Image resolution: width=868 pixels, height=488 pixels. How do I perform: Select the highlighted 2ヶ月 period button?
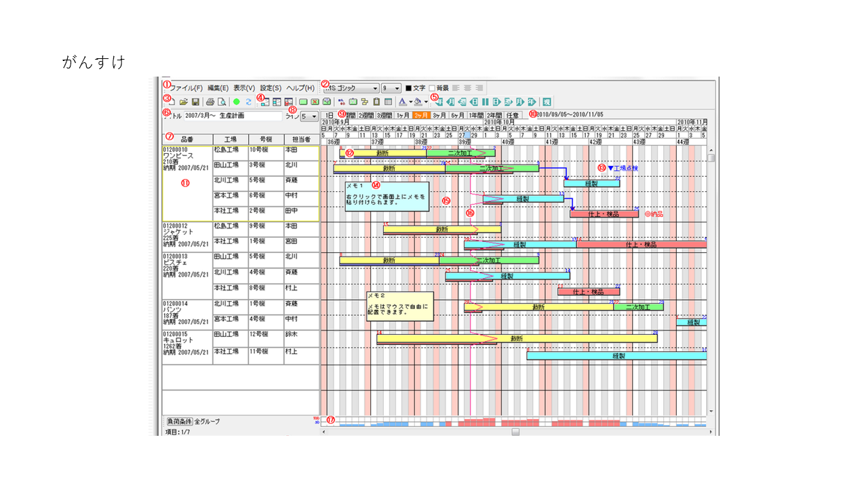pyautogui.click(x=420, y=115)
